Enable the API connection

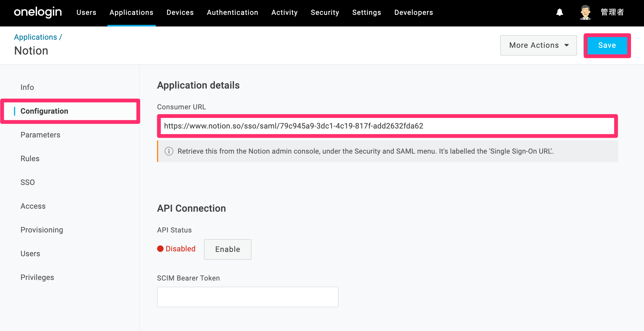click(x=228, y=249)
